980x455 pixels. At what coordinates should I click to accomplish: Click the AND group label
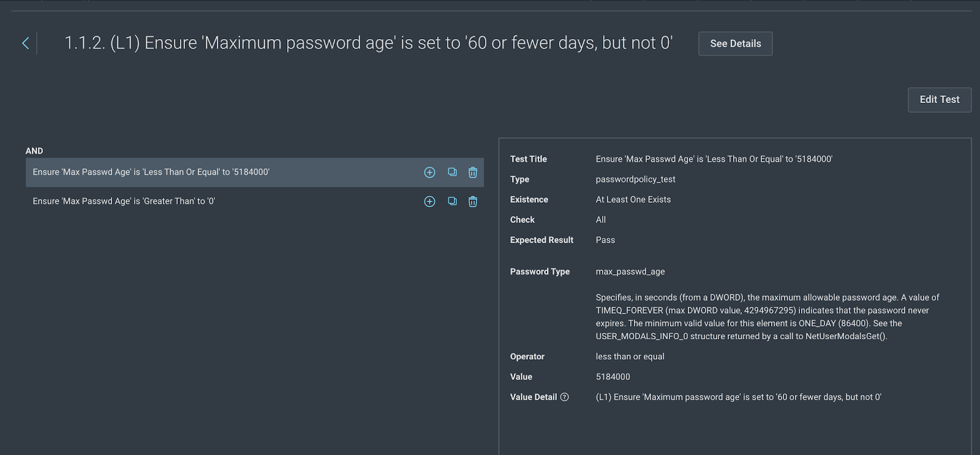point(34,151)
